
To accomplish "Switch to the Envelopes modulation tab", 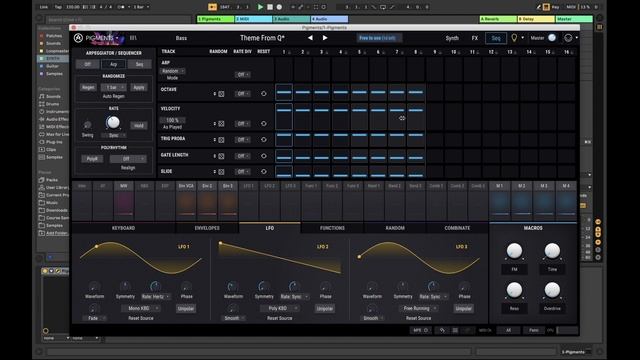I will click(207, 228).
